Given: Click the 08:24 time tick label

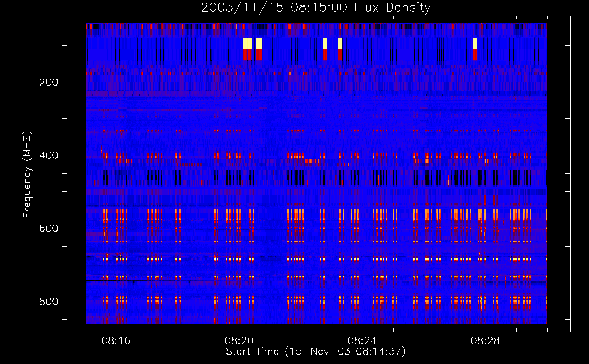Looking at the screenshot, I should click(362, 341).
